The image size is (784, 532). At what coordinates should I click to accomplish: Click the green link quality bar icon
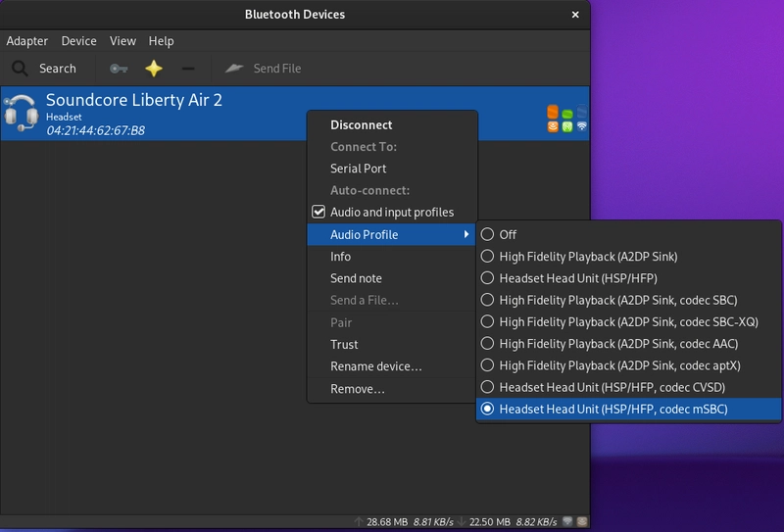click(567, 114)
